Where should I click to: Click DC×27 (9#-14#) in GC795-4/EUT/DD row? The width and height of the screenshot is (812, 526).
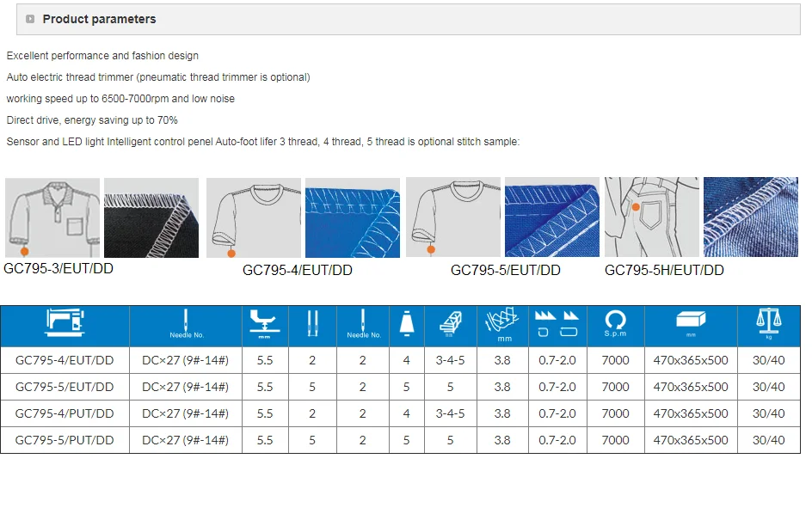pyautogui.click(x=186, y=360)
